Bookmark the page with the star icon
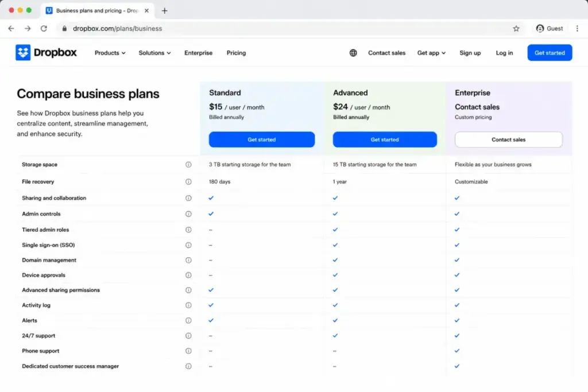 516,29
